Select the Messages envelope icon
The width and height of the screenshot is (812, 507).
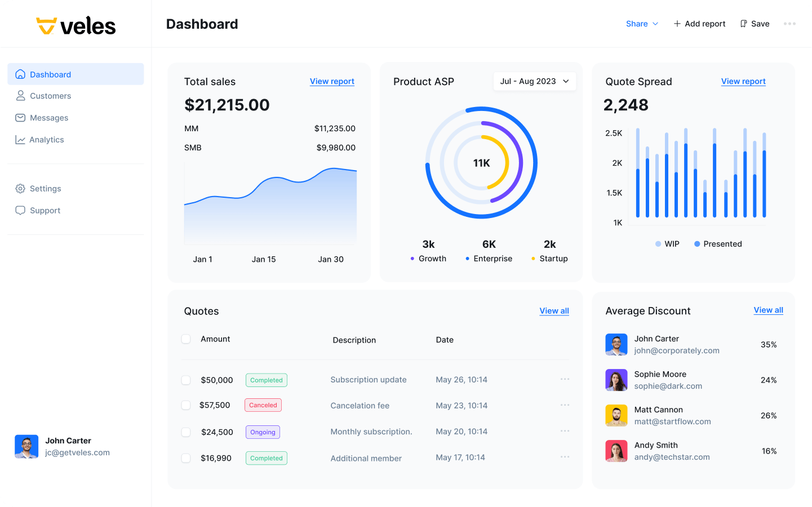pos(20,118)
